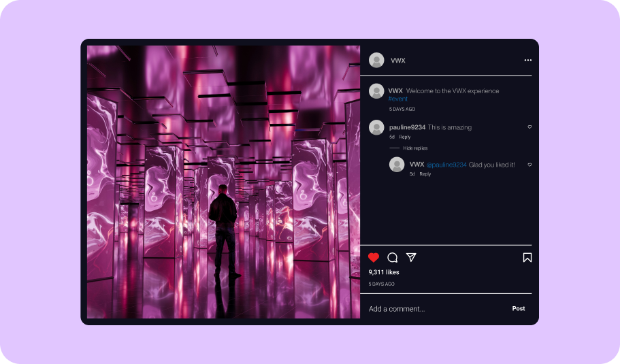Open the three-dot options menu
Image resolution: width=620 pixels, height=364 pixels.
tap(527, 61)
